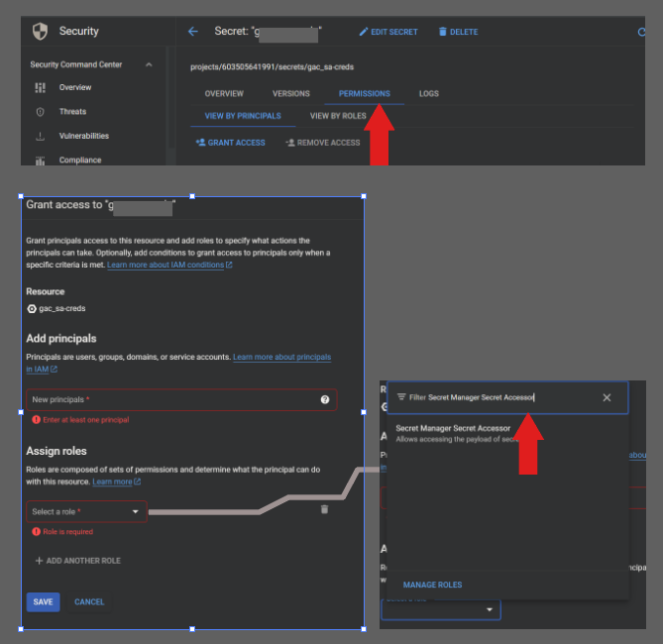Collapse the Security Command Center section

(149, 64)
